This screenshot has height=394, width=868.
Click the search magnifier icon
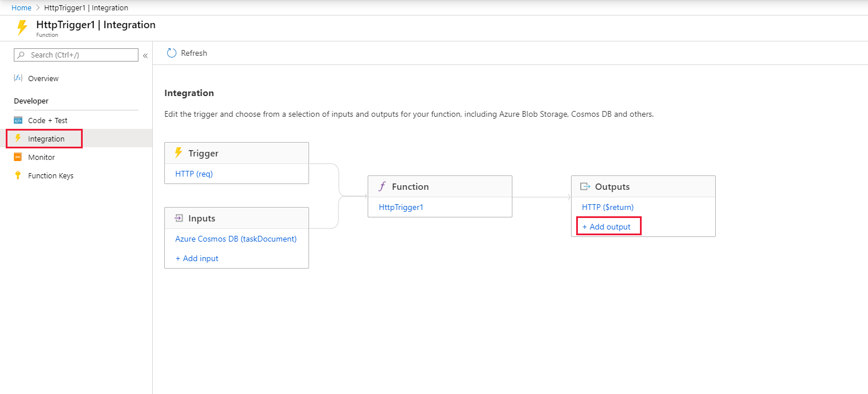21,55
